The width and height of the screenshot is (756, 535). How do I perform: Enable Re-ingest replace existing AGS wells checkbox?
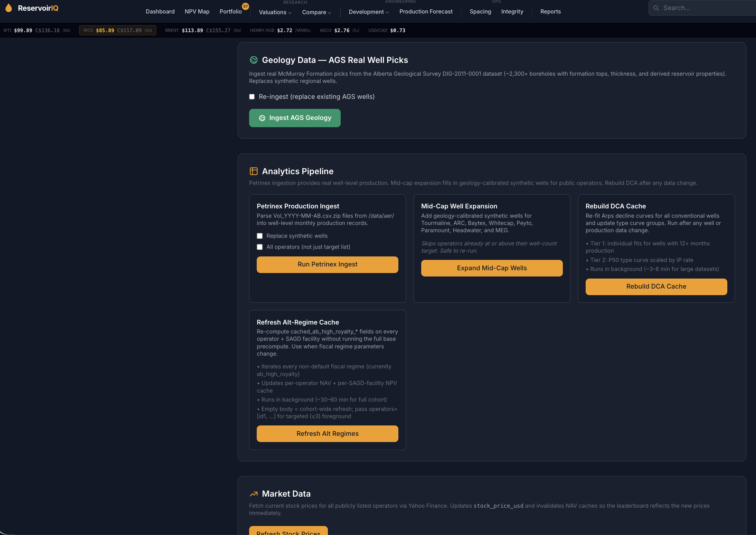pyautogui.click(x=252, y=97)
